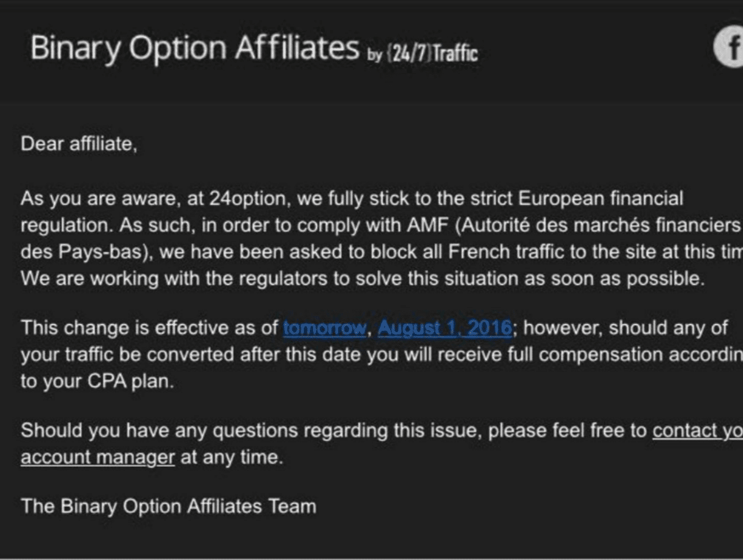Click the 'Dear affiliate,' greeting line
The height and width of the screenshot is (560, 743).
[x=79, y=145]
